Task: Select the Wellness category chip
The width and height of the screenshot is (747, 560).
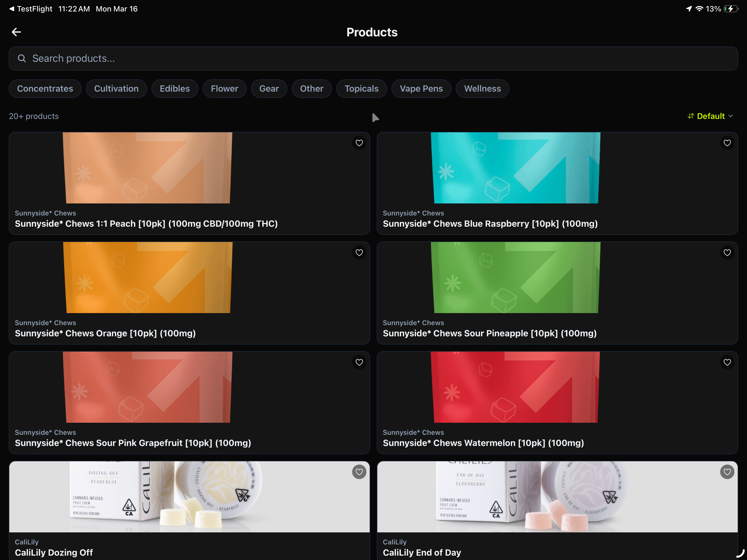Action: click(x=482, y=89)
